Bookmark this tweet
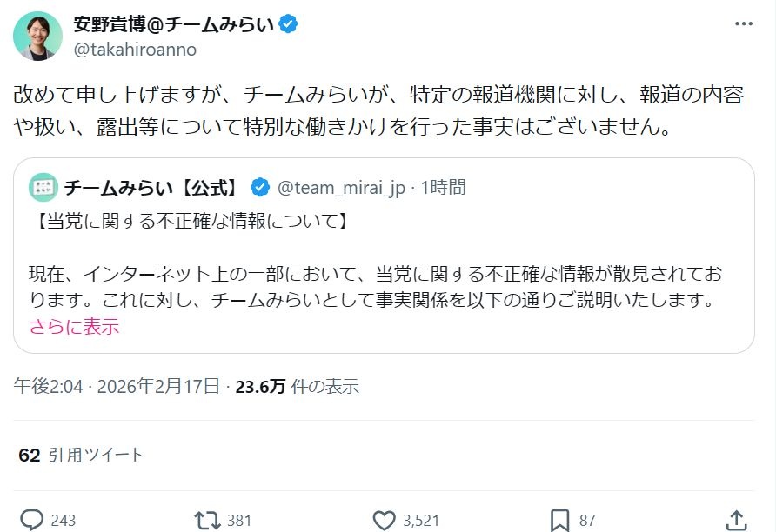This screenshot has height=532, width=776. click(x=560, y=520)
